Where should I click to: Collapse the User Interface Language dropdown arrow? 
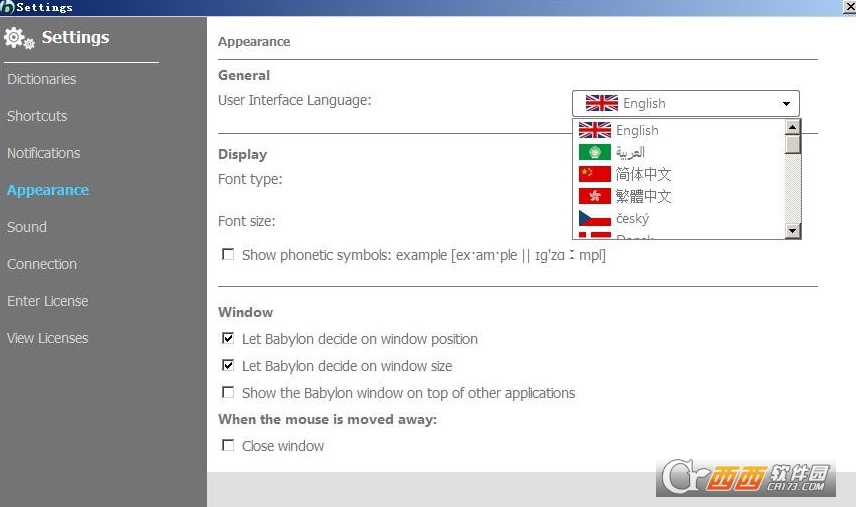click(786, 104)
